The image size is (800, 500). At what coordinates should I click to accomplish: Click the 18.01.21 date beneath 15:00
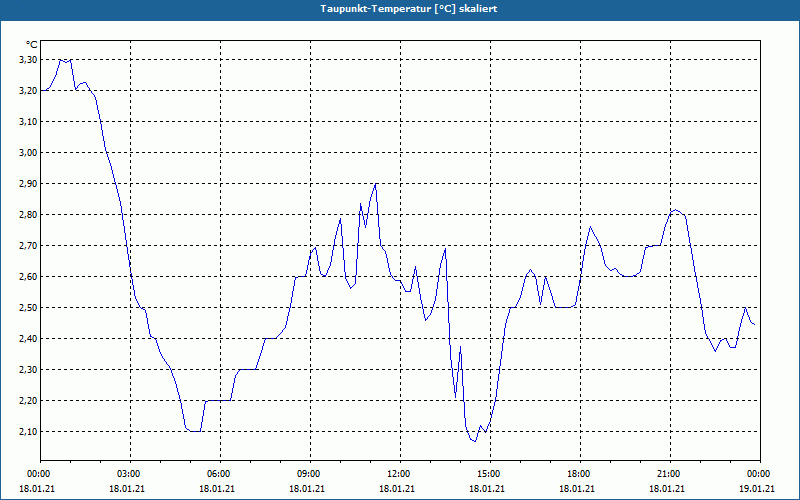pyautogui.click(x=487, y=489)
